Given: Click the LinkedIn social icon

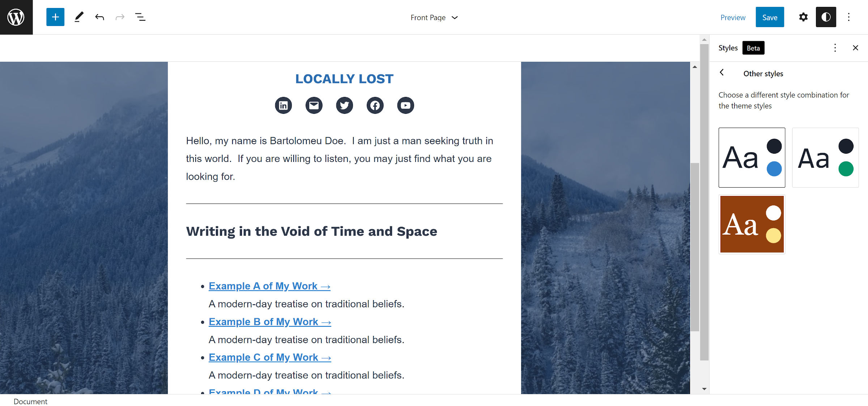Looking at the screenshot, I should coord(283,106).
